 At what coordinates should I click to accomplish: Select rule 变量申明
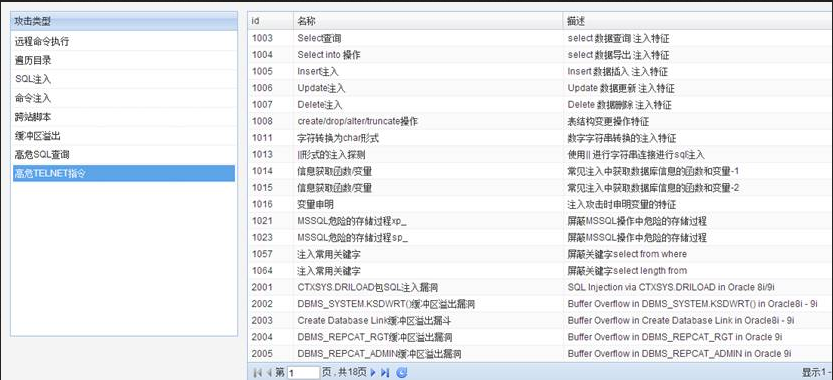(540, 205)
